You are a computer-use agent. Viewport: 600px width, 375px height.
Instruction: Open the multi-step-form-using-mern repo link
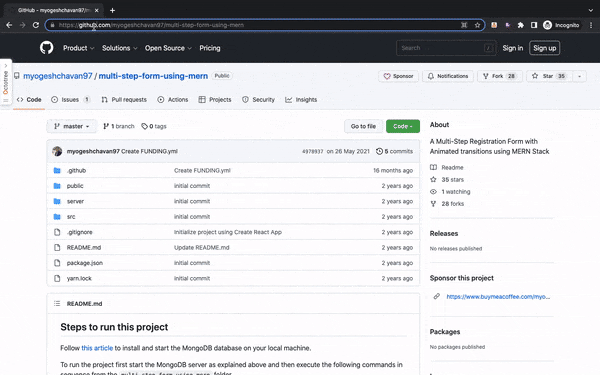pyautogui.click(x=153, y=76)
